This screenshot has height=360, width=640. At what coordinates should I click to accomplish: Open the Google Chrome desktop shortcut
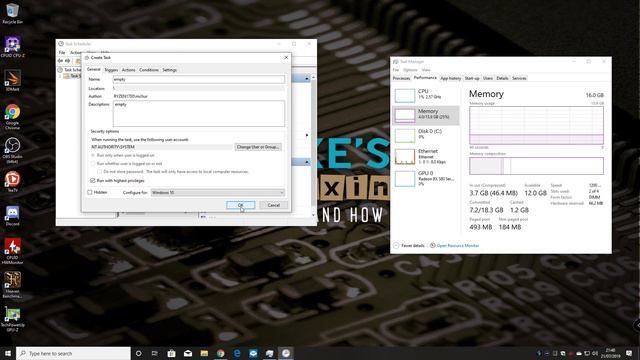[x=12, y=116]
